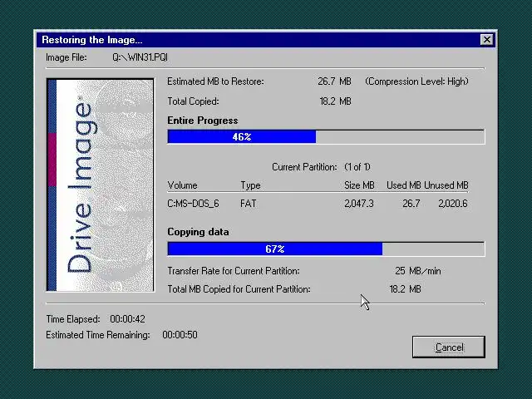Close the Restoring the Image dialog

[x=487, y=40]
